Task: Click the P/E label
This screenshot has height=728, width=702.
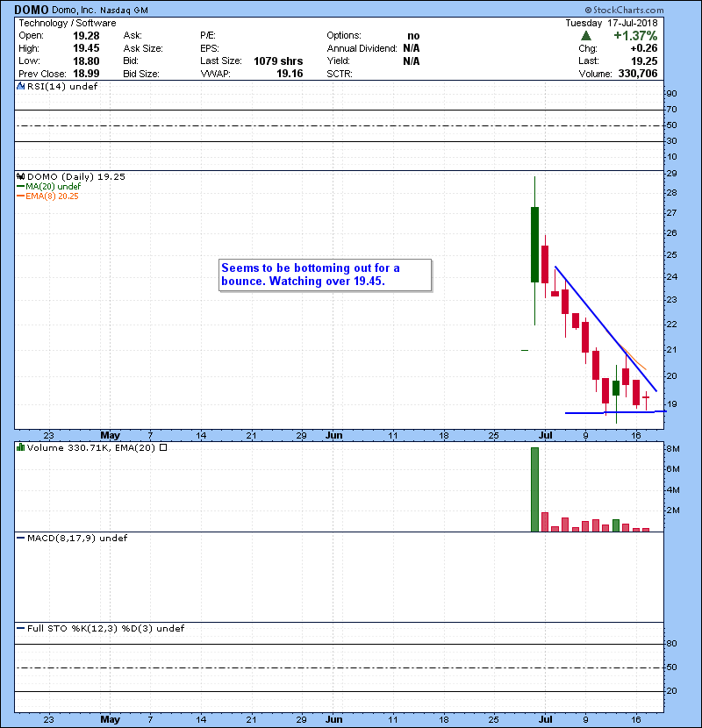Action: [208, 36]
